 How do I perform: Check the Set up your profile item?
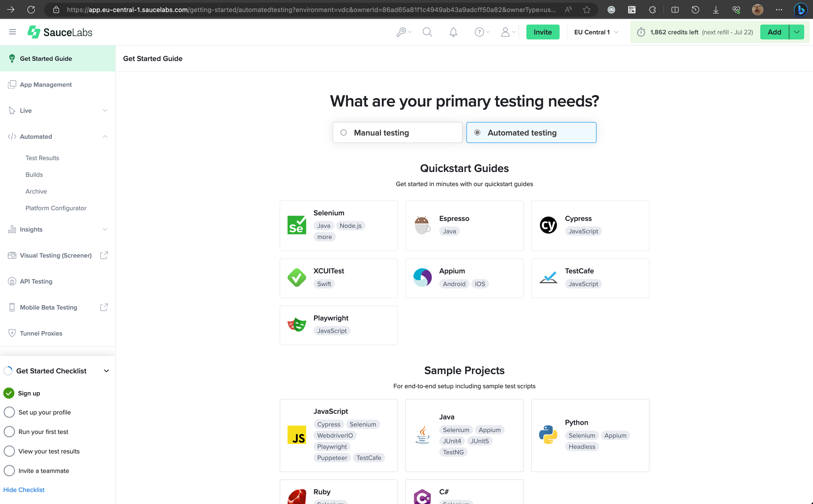(9, 412)
